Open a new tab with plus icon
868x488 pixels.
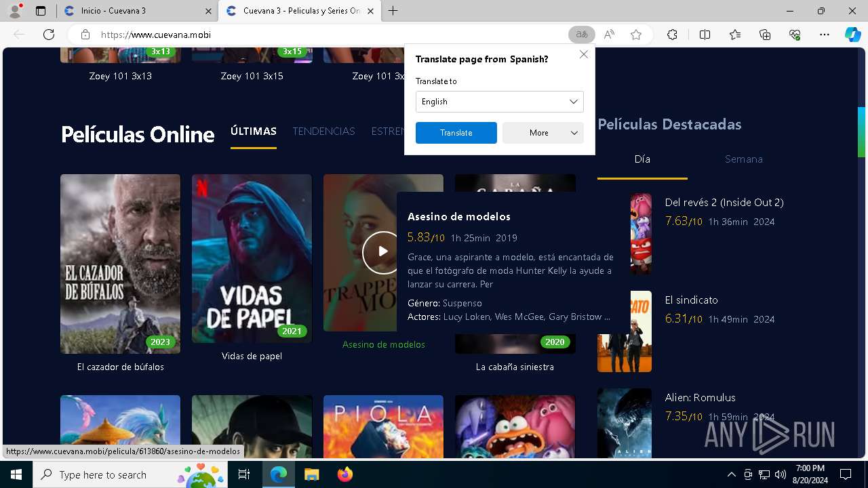point(393,11)
